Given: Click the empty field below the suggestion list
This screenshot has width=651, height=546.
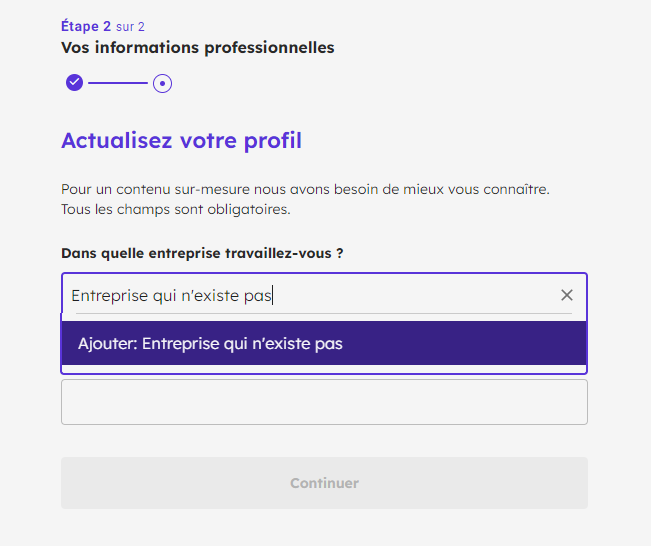Looking at the screenshot, I should [324, 402].
